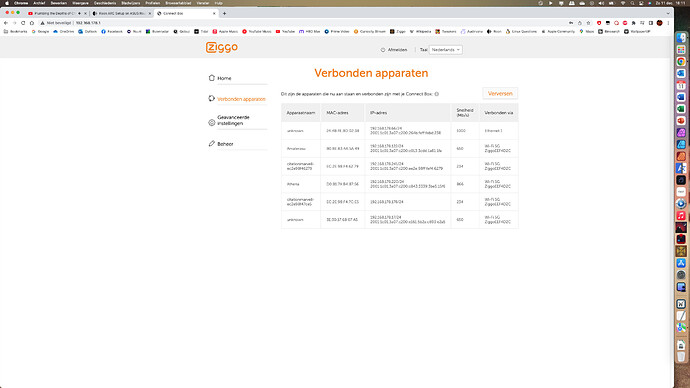
Task: Click the house icon beside Home
Action: click(x=212, y=78)
